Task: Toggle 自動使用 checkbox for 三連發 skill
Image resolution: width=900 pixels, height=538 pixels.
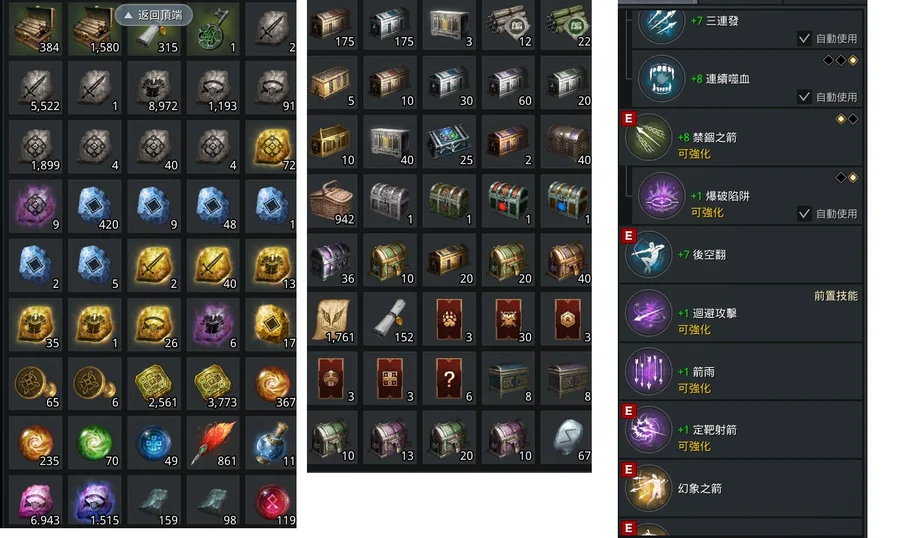Action: 804,38
